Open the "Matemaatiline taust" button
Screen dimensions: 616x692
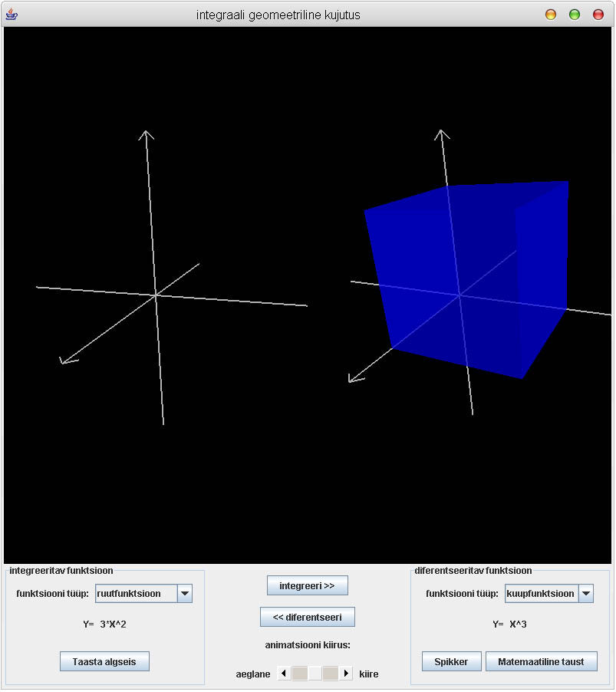click(541, 662)
